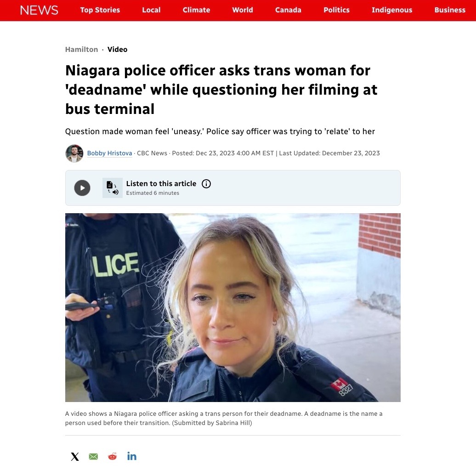Open the World news section

click(243, 10)
